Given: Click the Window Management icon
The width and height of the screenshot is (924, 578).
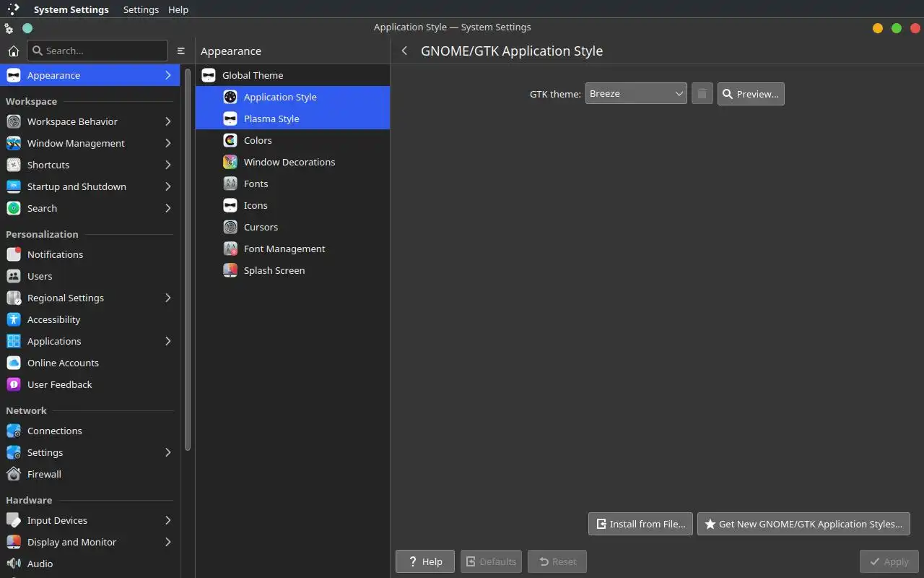Looking at the screenshot, I should (13, 143).
